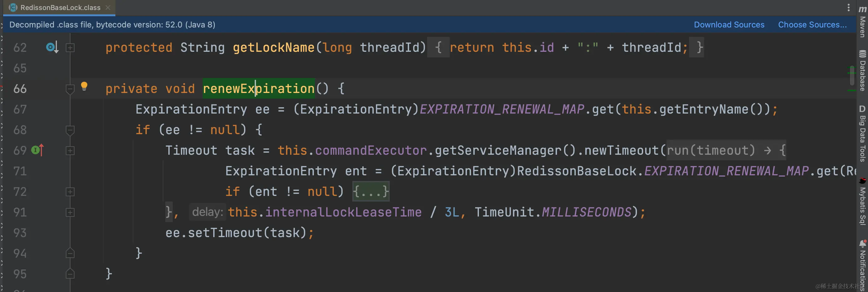This screenshot has width=868, height=292.
Task: Click the yellow intention lightbulb on line 66
Action: coord(84,86)
